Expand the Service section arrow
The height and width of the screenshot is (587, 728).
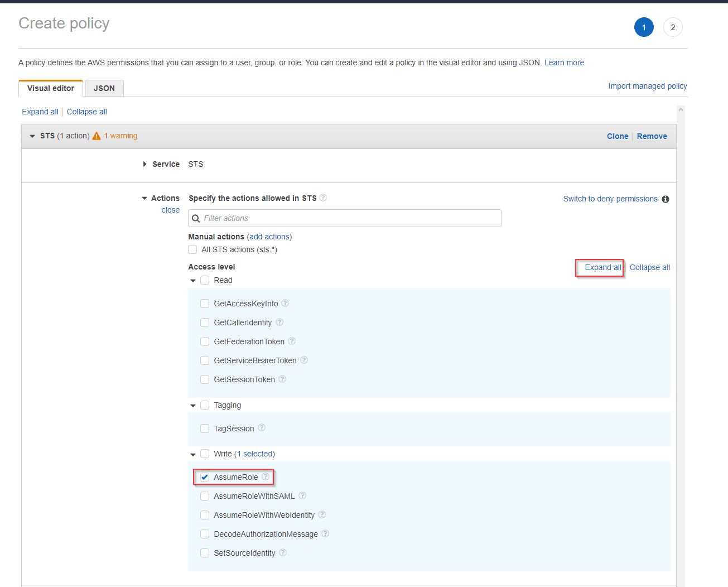144,164
